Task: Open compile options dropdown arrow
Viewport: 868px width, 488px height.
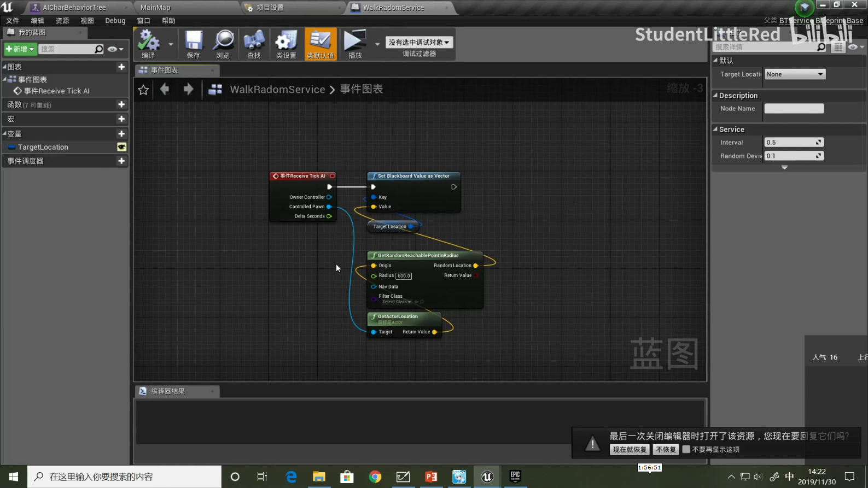Action: (x=171, y=44)
